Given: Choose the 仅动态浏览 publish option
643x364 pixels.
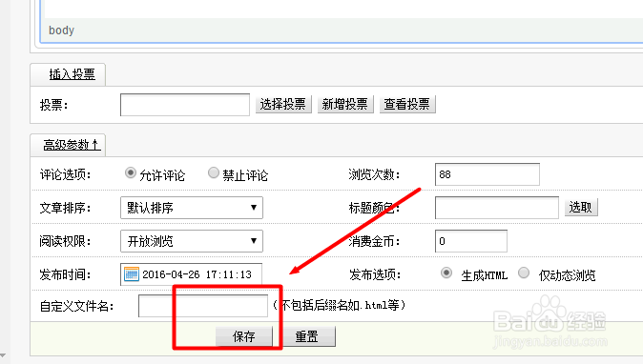Looking at the screenshot, I should 524,273.
